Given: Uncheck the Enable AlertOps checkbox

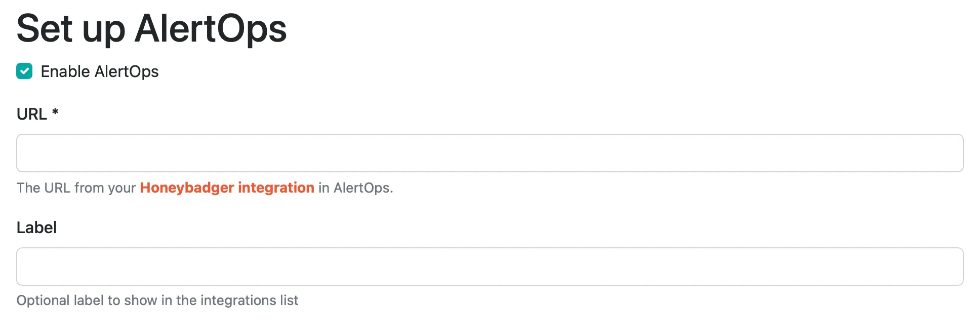Looking at the screenshot, I should pos(24,71).
